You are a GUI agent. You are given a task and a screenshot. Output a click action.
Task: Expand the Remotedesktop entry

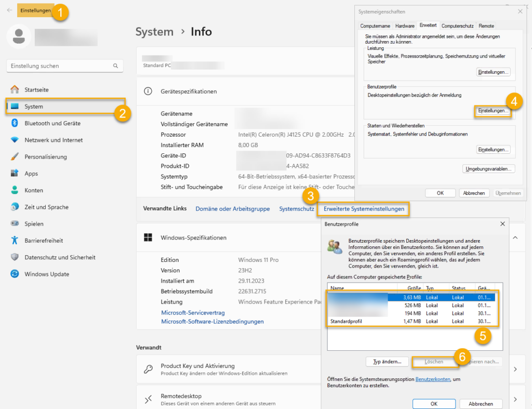pos(515,399)
